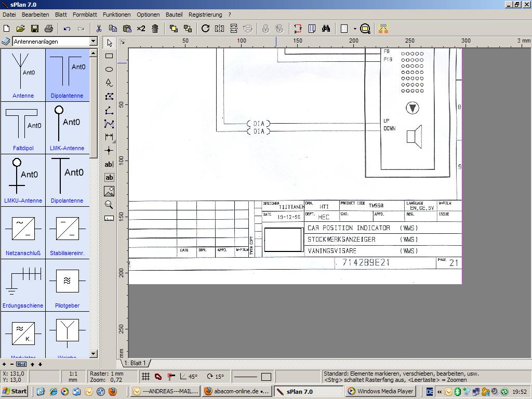Create a new document
The width and height of the screenshot is (532, 399).
pyautogui.click(x=6, y=29)
